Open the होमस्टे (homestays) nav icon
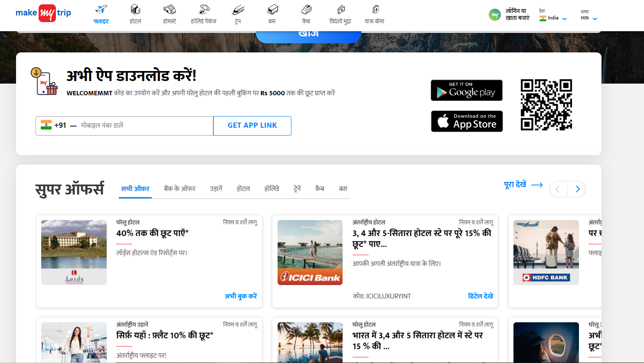Screen dimensions: 644x363 (x=170, y=9)
